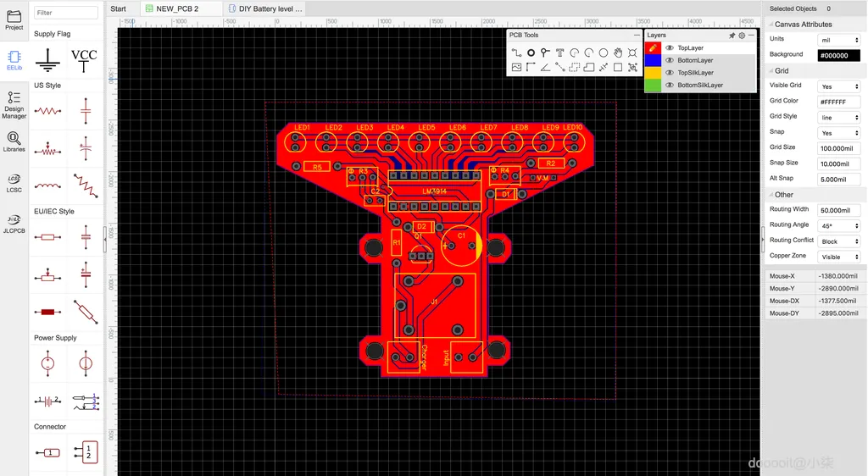Switch to the NEW_PCB 2 tab

(178, 8)
